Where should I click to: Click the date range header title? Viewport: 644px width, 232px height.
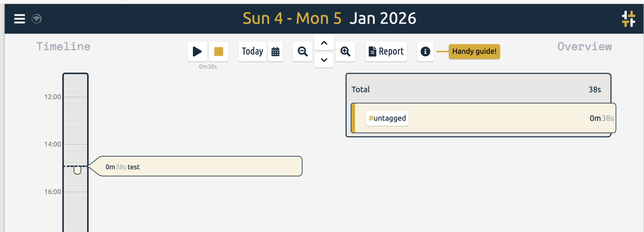[x=329, y=18]
